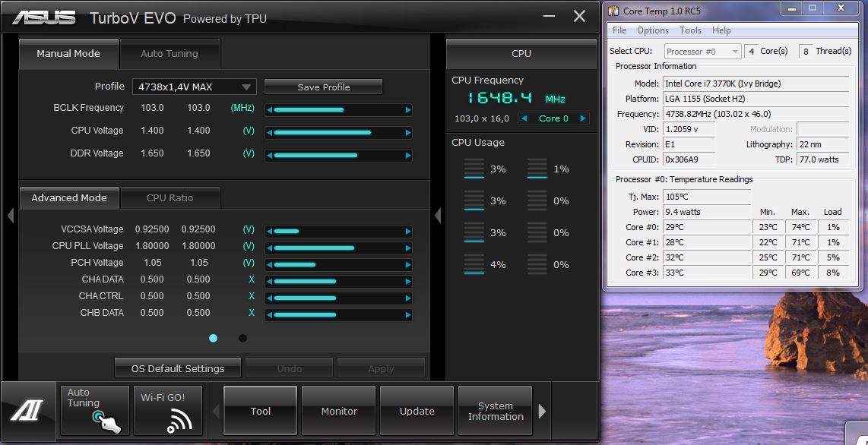Click the Apply button

point(381,368)
